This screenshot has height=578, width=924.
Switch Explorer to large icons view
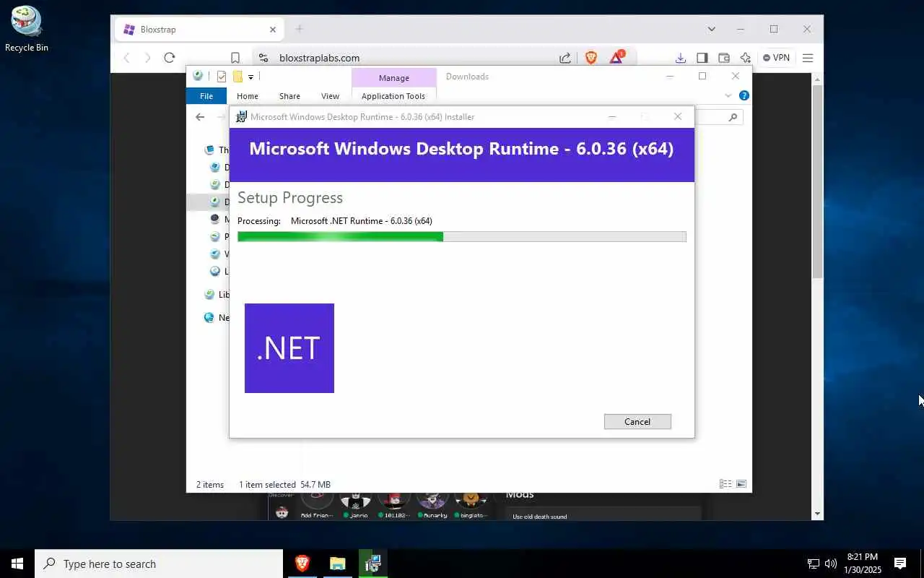point(741,484)
